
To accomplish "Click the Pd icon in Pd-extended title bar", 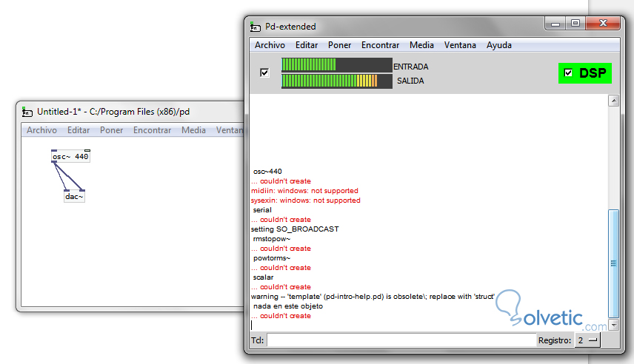I will tap(255, 27).
